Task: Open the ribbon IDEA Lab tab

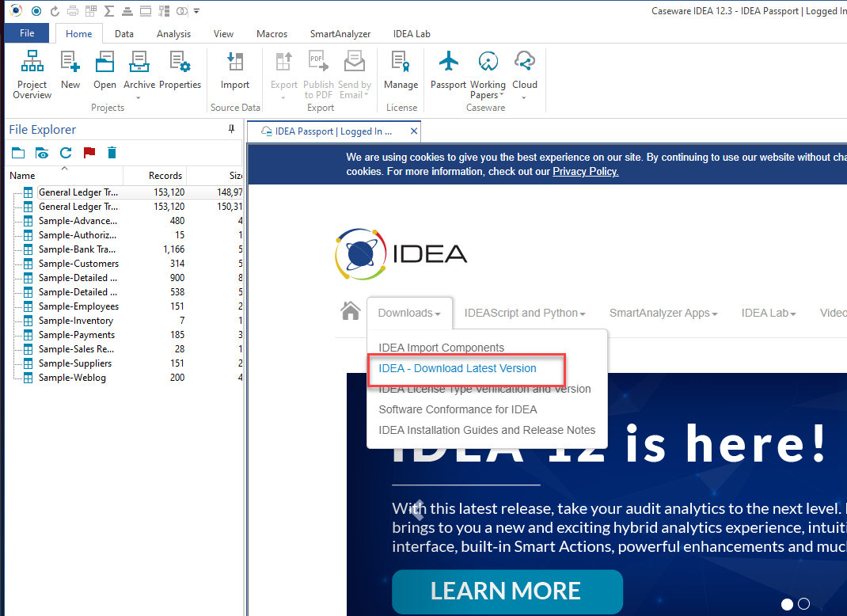Action: pyautogui.click(x=412, y=33)
